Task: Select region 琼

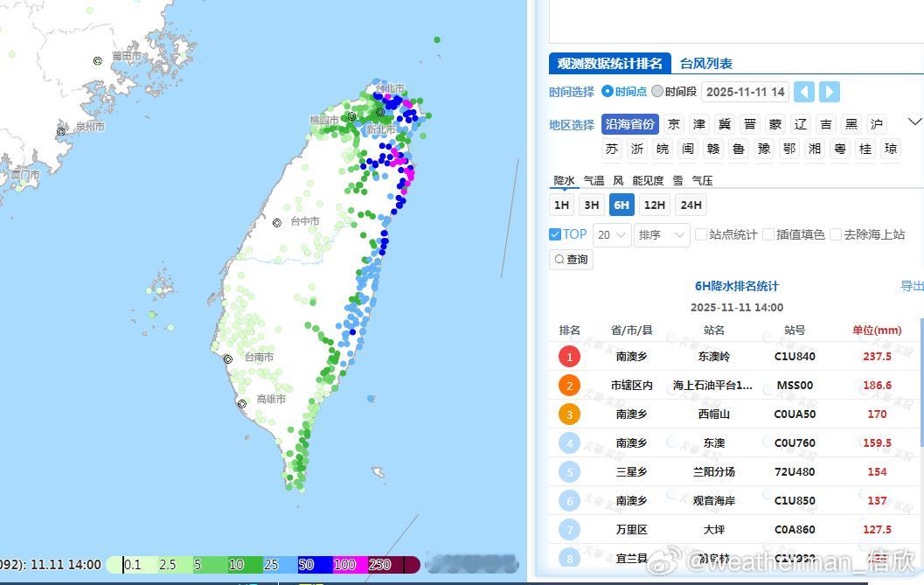Action: 891,150
